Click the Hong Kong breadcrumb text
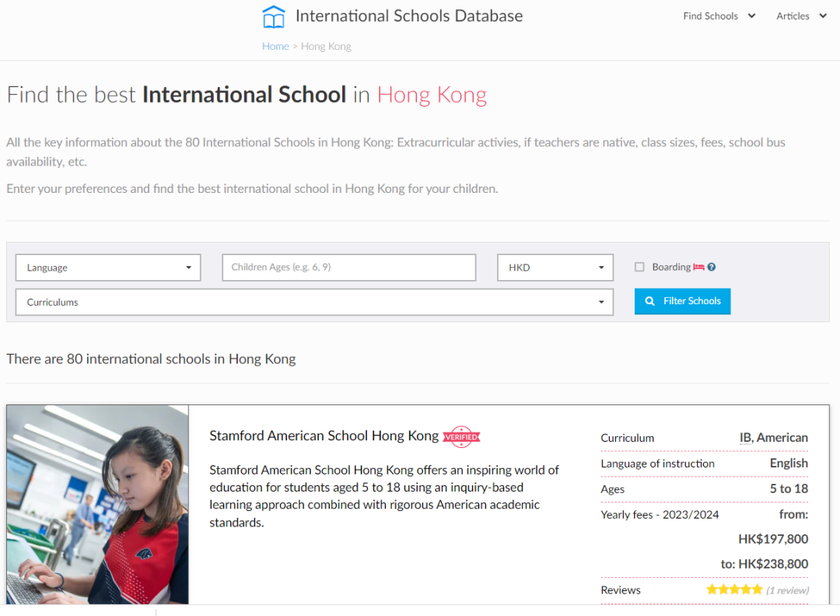Screen dimensions: 840x616 326,46
